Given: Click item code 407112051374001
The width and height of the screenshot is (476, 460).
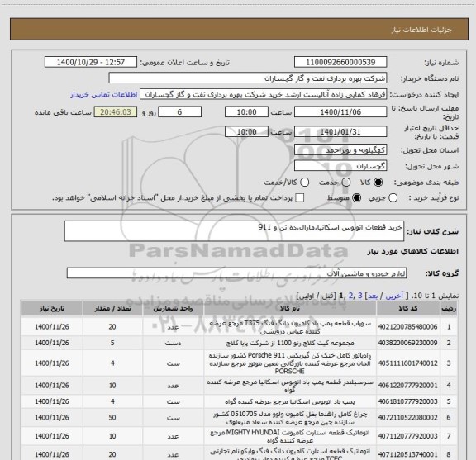Looking at the screenshot, I should (407, 454).
